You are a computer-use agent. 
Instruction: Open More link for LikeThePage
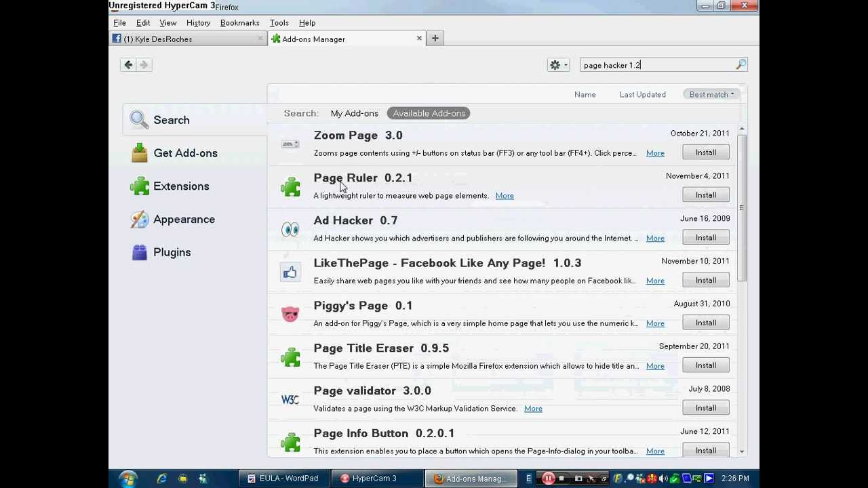[x=655, y=281]
